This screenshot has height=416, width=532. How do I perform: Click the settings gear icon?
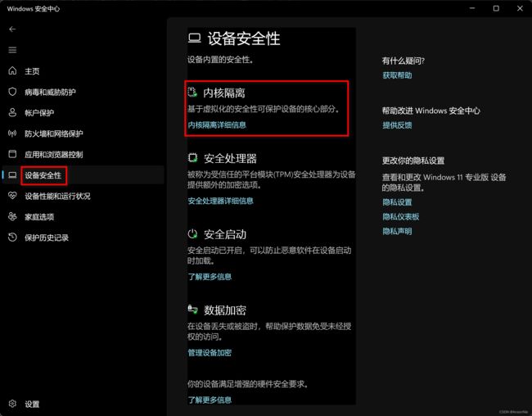[x=12, y=404]
